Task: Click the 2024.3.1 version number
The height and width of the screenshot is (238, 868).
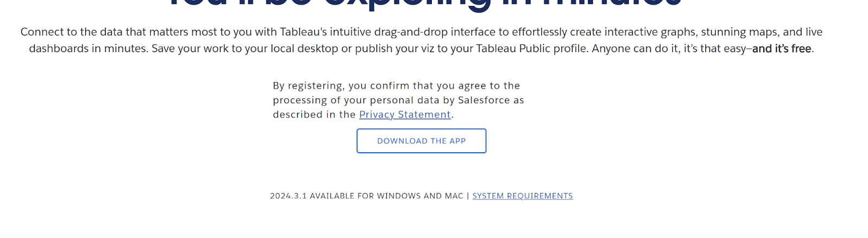Action: point(288,196)
